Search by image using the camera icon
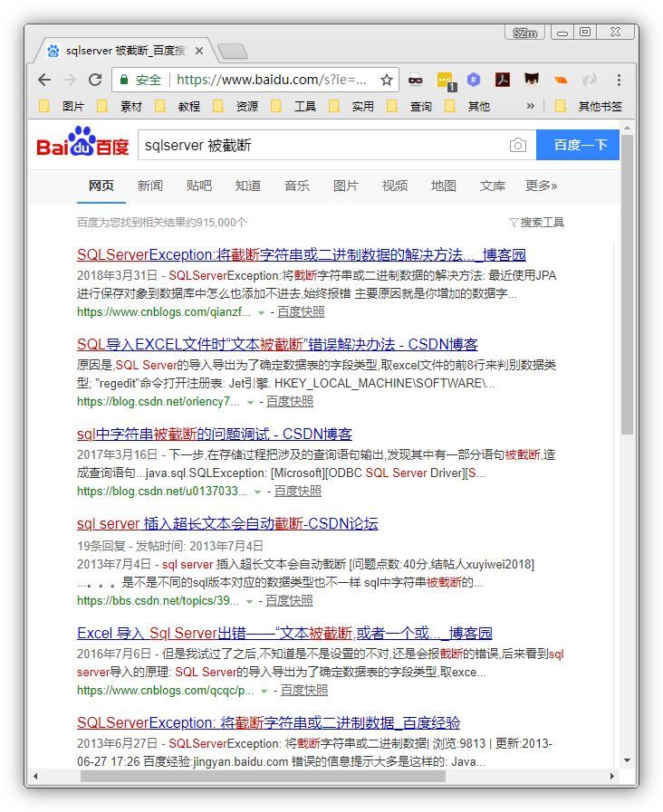 pos(517,145)
